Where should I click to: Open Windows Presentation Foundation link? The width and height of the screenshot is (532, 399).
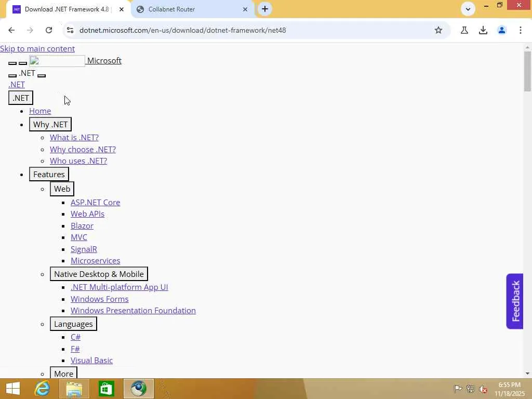click(x=133, y=311)
